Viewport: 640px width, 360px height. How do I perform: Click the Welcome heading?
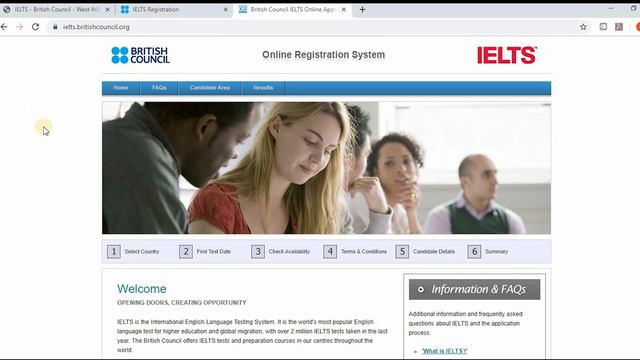(142, 289)
